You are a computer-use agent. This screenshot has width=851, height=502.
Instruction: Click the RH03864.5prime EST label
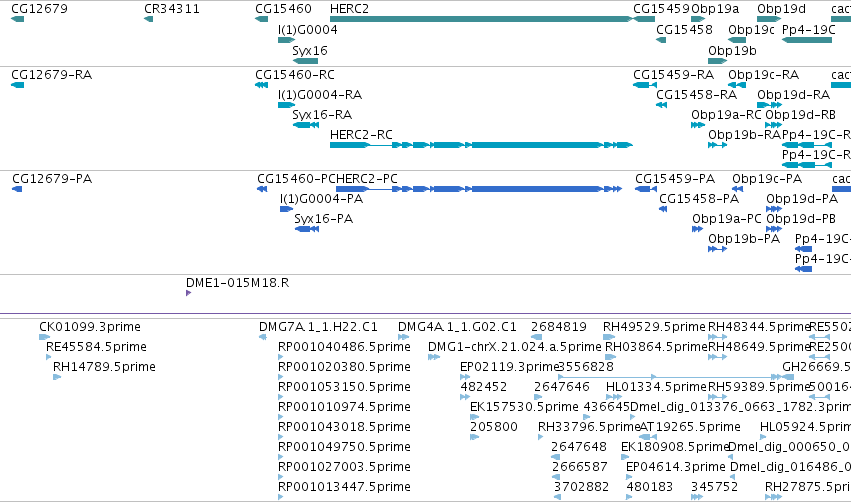(656, 347)
